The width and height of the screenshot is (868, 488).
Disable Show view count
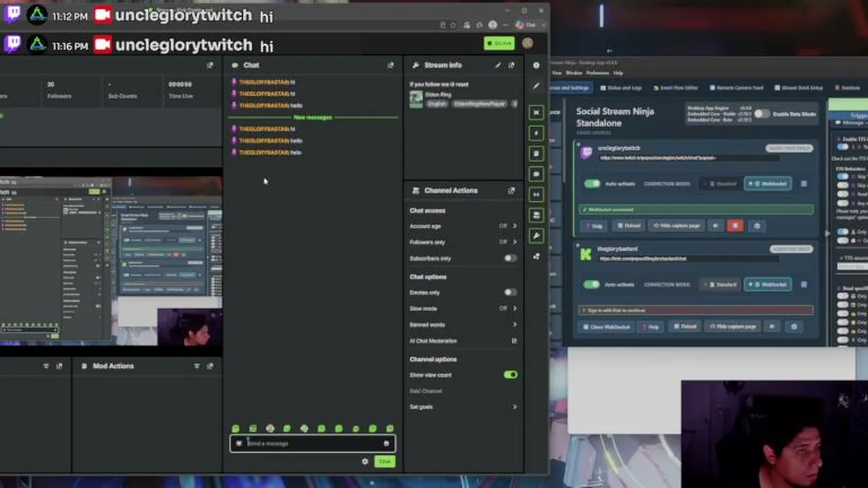pyautogui.click(x=511, y=375)
